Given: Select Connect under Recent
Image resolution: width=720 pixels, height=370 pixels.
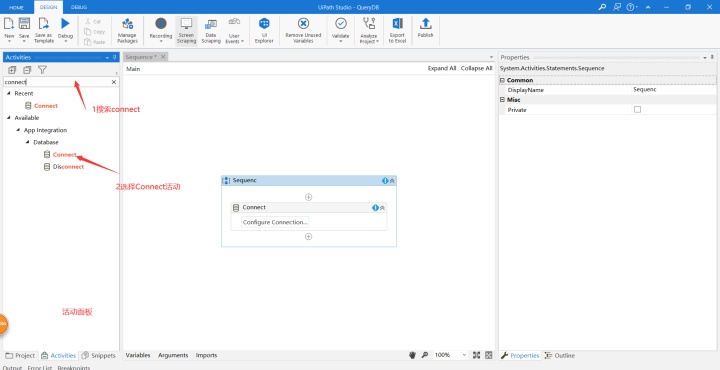Looking at the screenshot, I should click(46, 106).
